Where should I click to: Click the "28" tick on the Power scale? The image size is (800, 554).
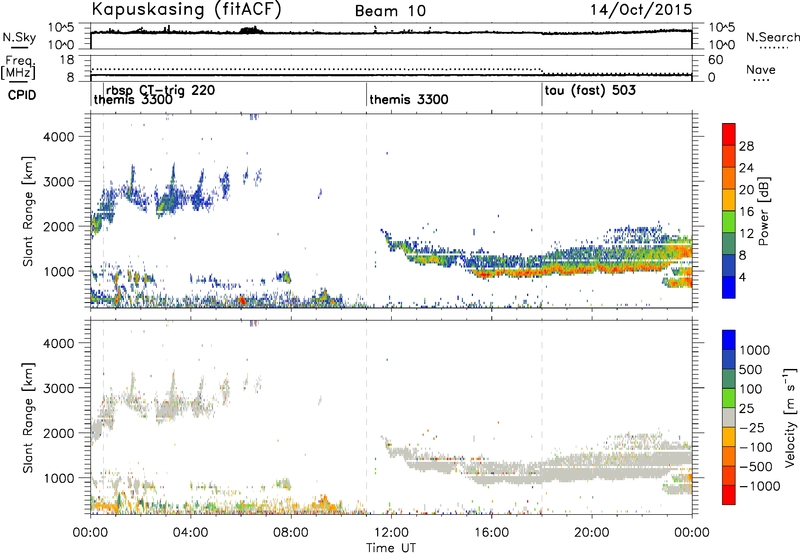[x=746, y=146]
